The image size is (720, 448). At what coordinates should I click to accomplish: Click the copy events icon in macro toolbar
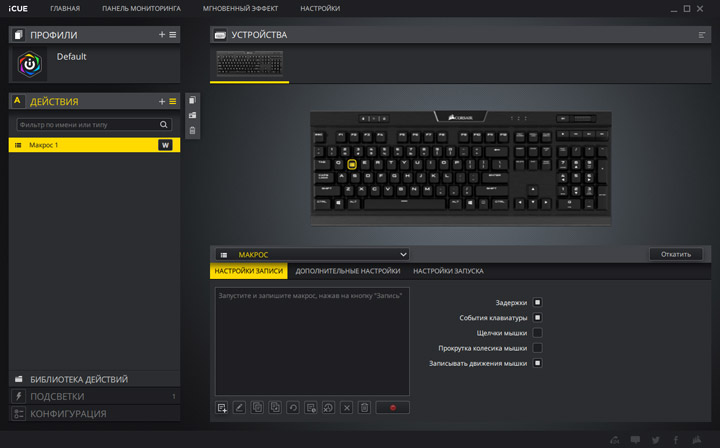point(257,408)
